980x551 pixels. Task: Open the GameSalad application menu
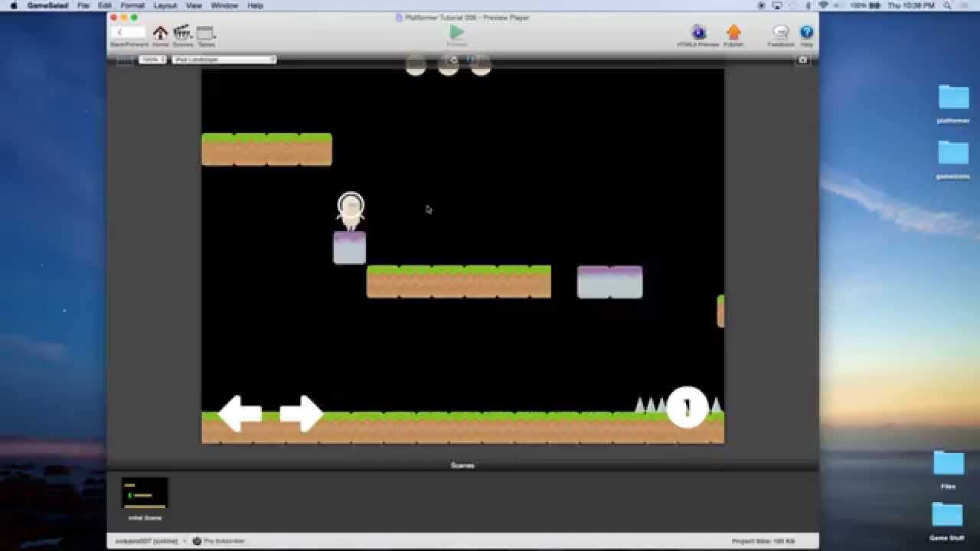(x=47, y=5)
